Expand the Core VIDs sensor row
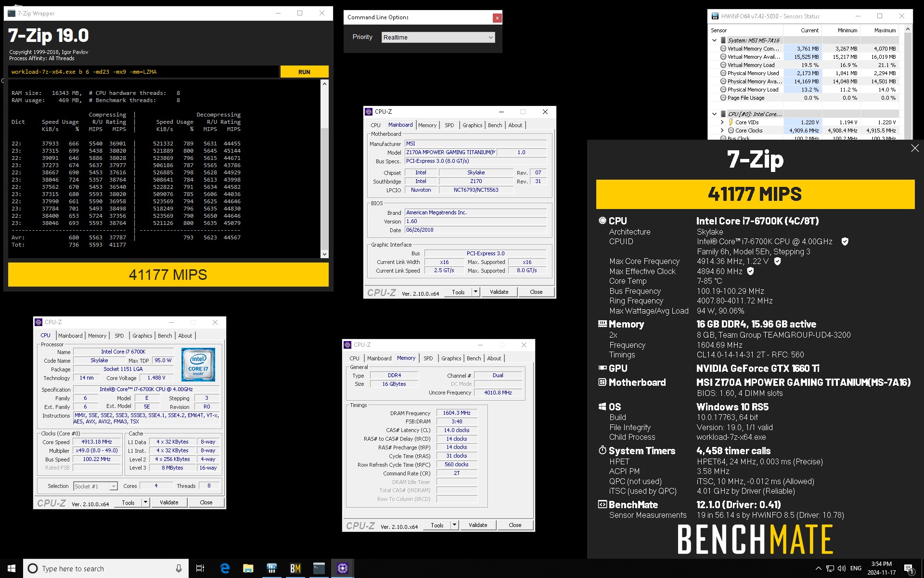This screenshot has width=924, height=578. tap(722, 122)
